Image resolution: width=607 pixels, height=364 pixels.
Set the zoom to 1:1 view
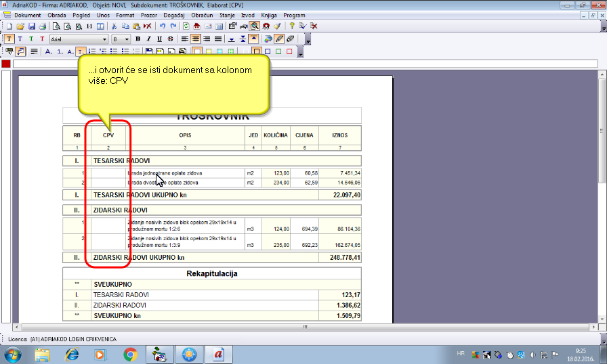click(89, 26)
